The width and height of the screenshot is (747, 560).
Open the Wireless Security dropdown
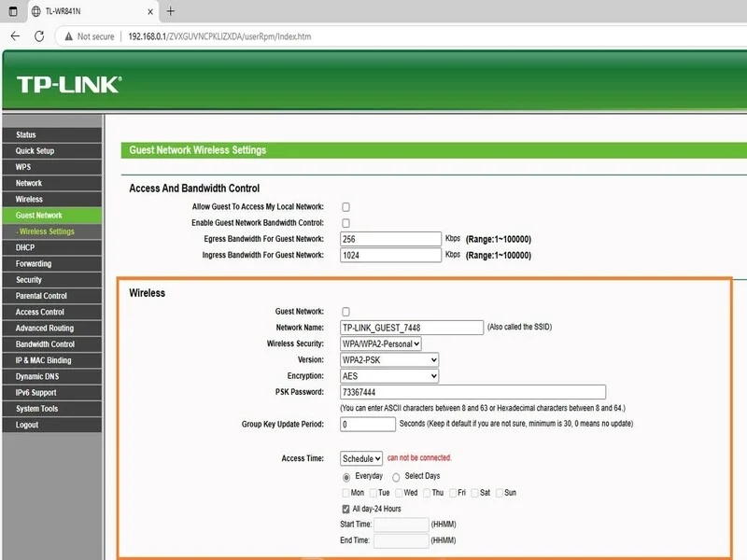pos(381,343)
